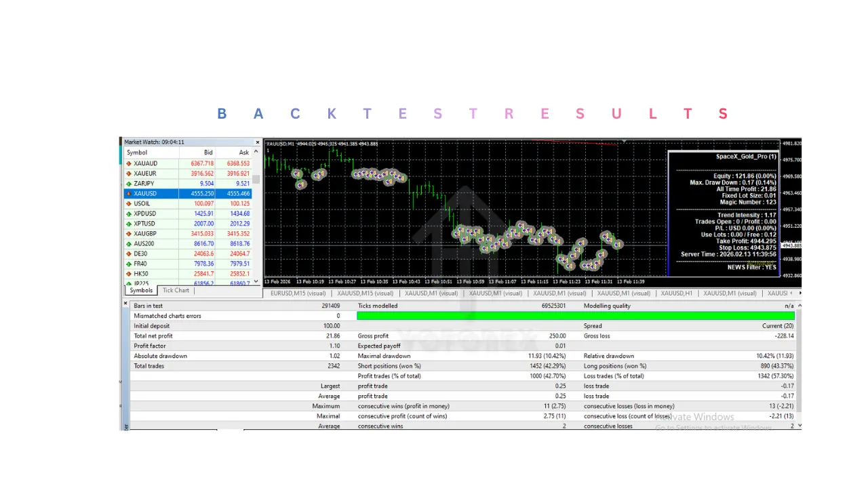Click the All Time Profit : 21.86 line

[747, 189]
